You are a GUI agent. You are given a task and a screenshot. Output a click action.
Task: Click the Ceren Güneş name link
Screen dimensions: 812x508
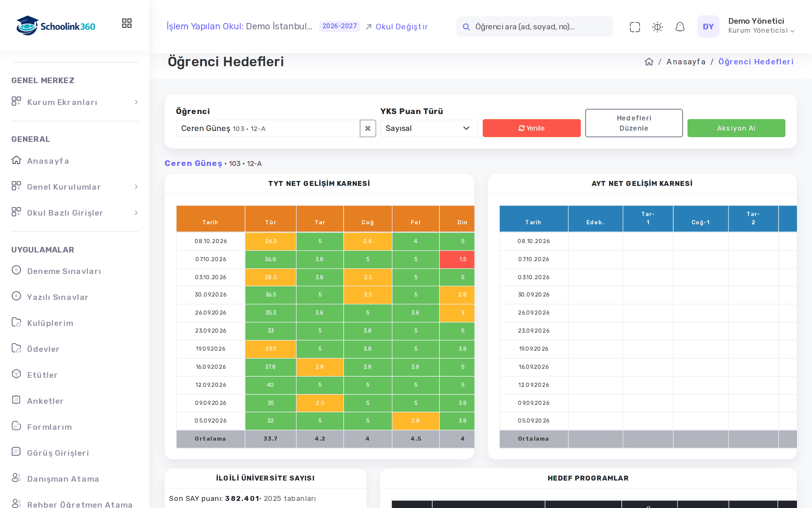[193, 163]
